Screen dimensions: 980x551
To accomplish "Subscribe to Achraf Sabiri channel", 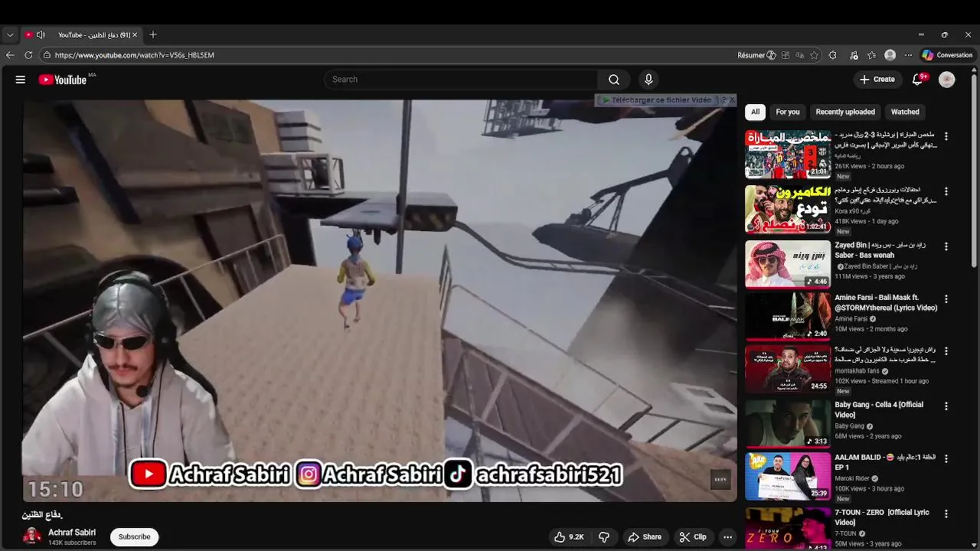I will click(134, 537).
